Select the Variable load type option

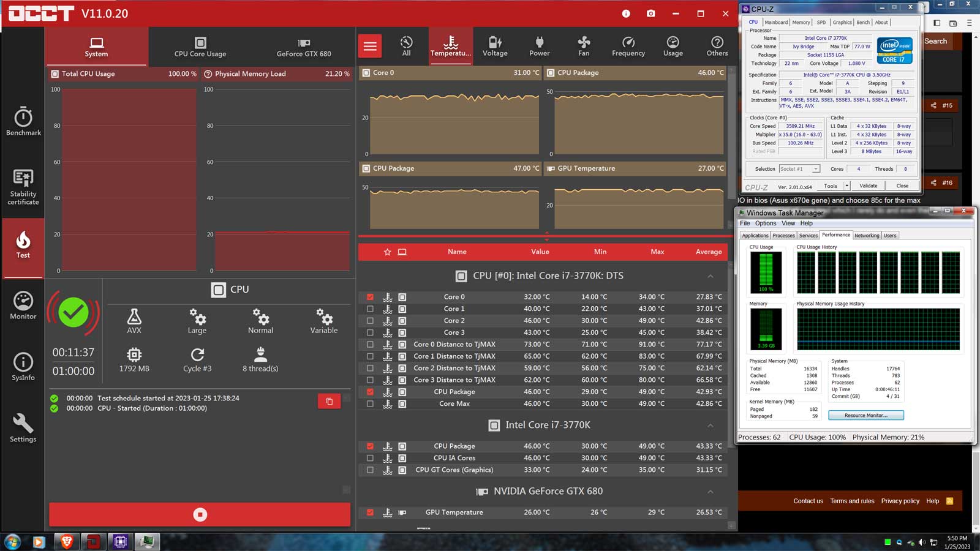pos(324,321)
